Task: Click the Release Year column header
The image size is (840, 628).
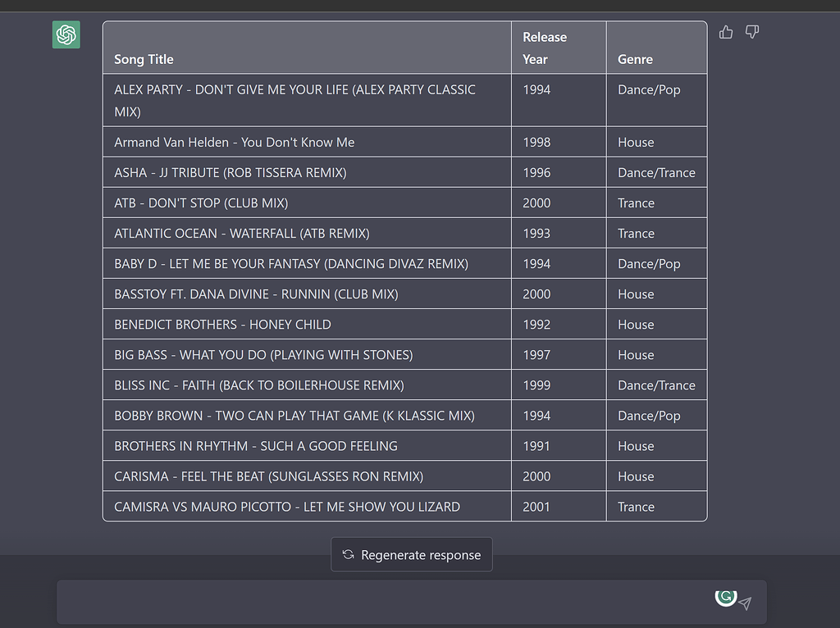Action: pos(544,46)
